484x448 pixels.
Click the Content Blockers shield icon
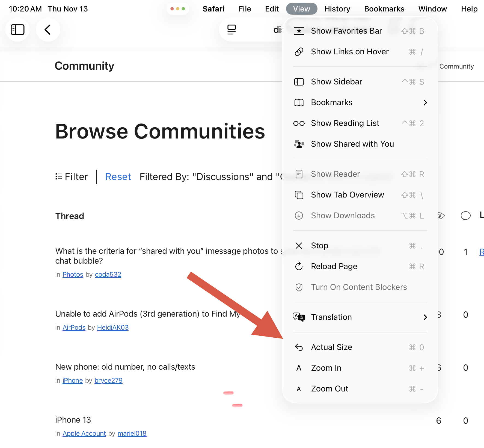point(299,287)
